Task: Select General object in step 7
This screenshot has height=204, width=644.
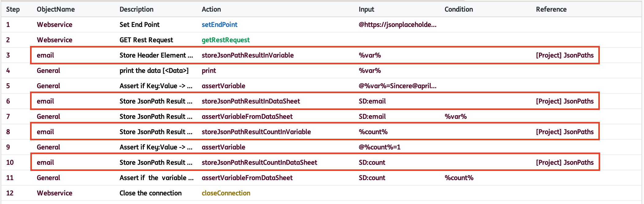Action: click(x=48, y=116)
